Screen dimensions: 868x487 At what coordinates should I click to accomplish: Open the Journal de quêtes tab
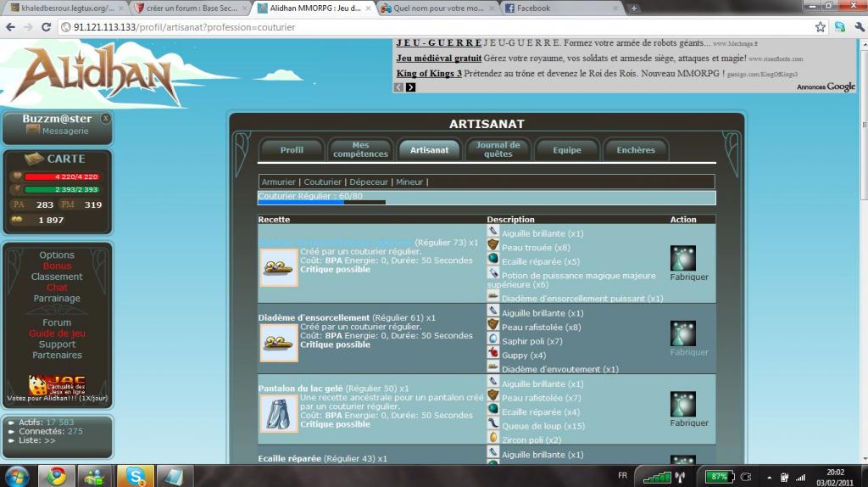point(498,149)
